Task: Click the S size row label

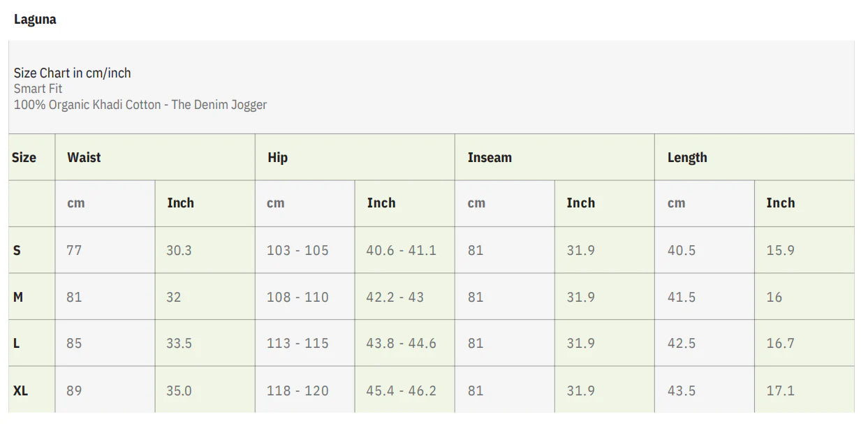Action: pos(17,250)
